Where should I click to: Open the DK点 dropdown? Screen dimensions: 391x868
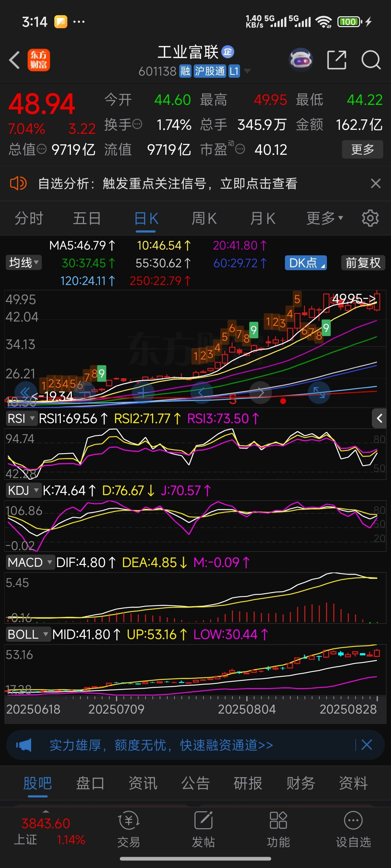pos(306,263)
